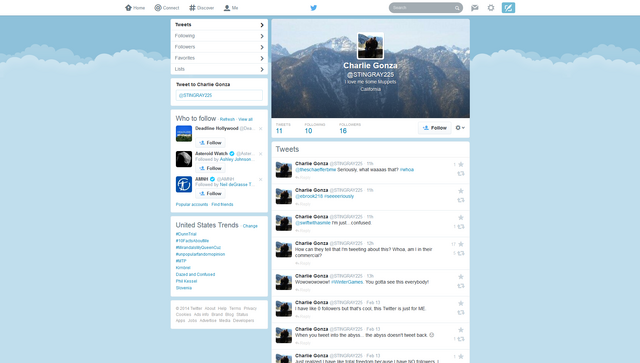The height and width of the screenshot is (363, 640).
Task: Follow Deadline Hollywood
Action: (210, 143)
